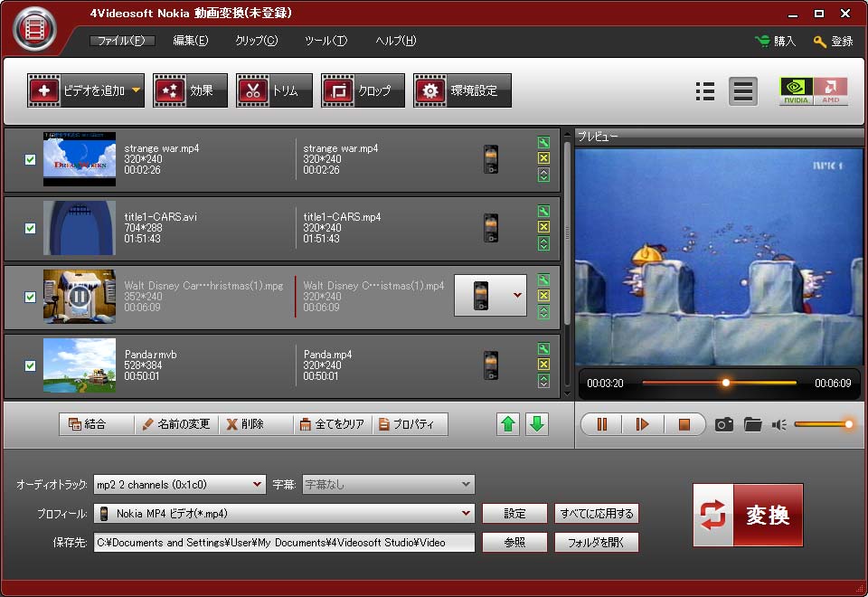Open the ツール menu
Image resolution: width=868 pixels, height=597 pixels.
tap(325, 41)
